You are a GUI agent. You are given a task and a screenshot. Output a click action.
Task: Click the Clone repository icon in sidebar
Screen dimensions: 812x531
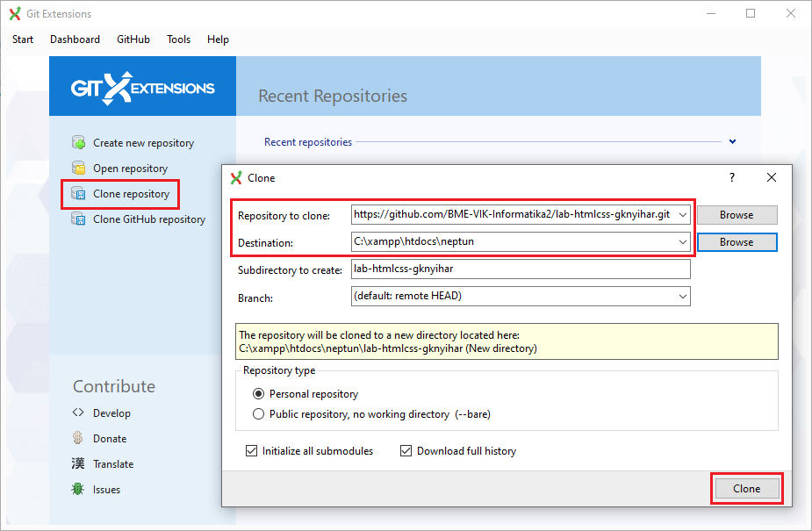click(x=79, y=194)
